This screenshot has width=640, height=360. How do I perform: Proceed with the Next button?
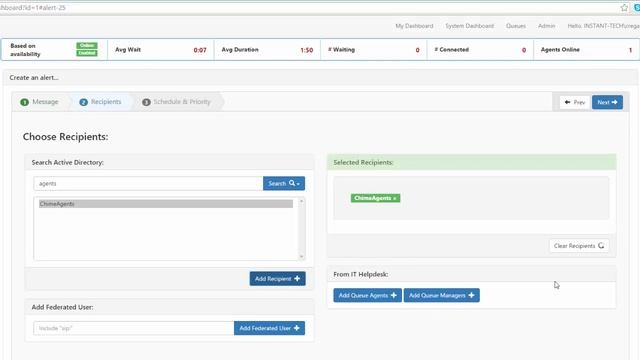click(x=607, y=102)
